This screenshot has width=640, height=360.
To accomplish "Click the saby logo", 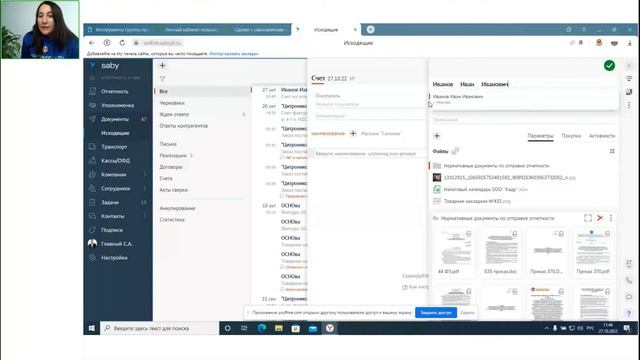I will tap(110, 65).
